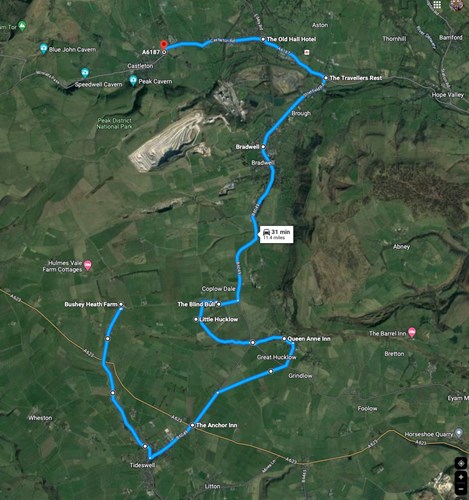Click the Mam Tor peak marker
469x500 pixels.
point(22,25)
